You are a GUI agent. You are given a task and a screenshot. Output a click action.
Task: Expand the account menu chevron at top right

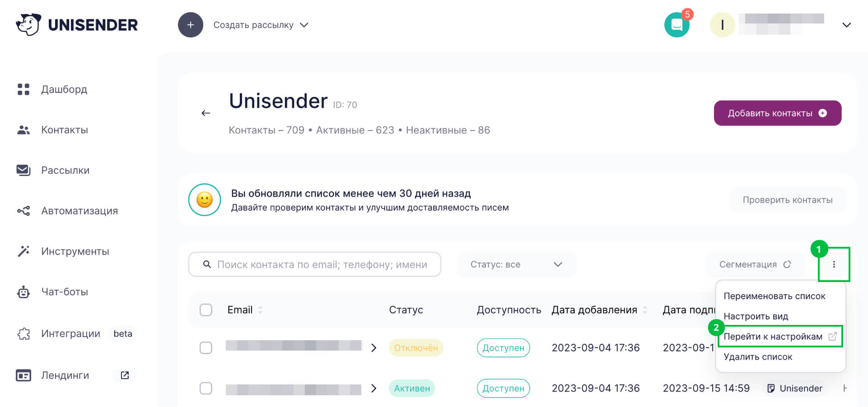[x=847, y=25]
